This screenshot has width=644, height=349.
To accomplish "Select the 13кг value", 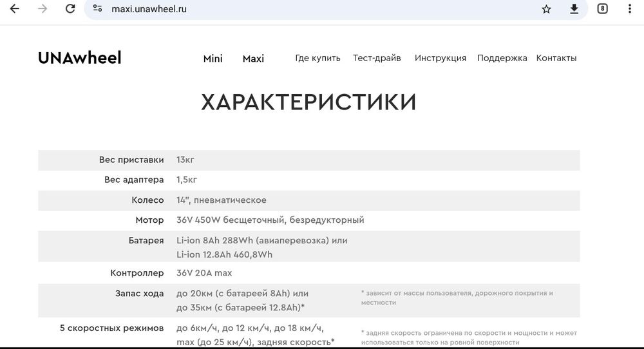I will 185,160.
